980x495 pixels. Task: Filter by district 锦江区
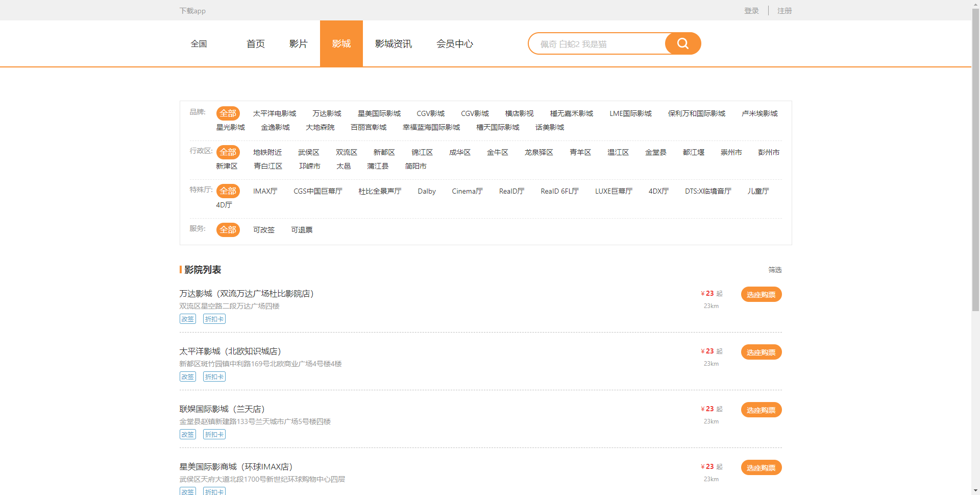click(x=422, y=152)
